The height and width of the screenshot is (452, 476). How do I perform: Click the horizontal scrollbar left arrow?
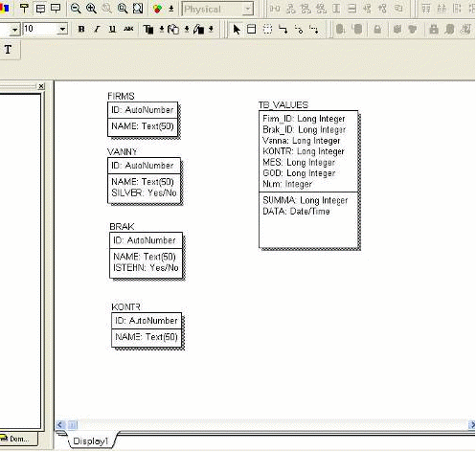(60, 425)
